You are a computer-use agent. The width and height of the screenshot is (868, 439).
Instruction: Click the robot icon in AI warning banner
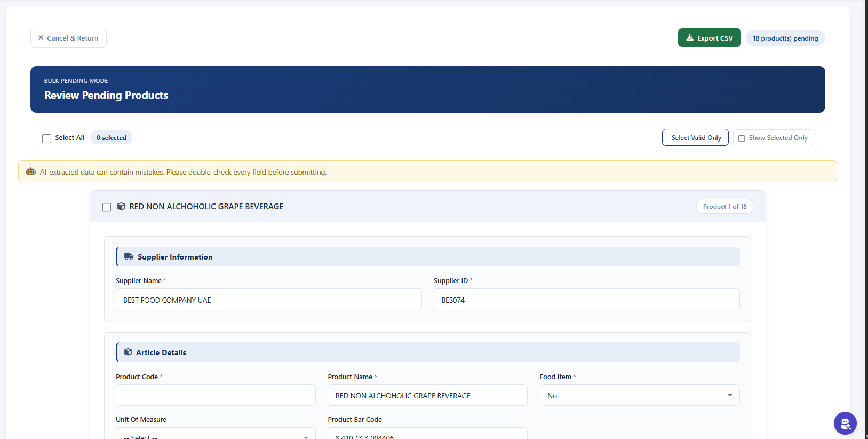point(31,171)
